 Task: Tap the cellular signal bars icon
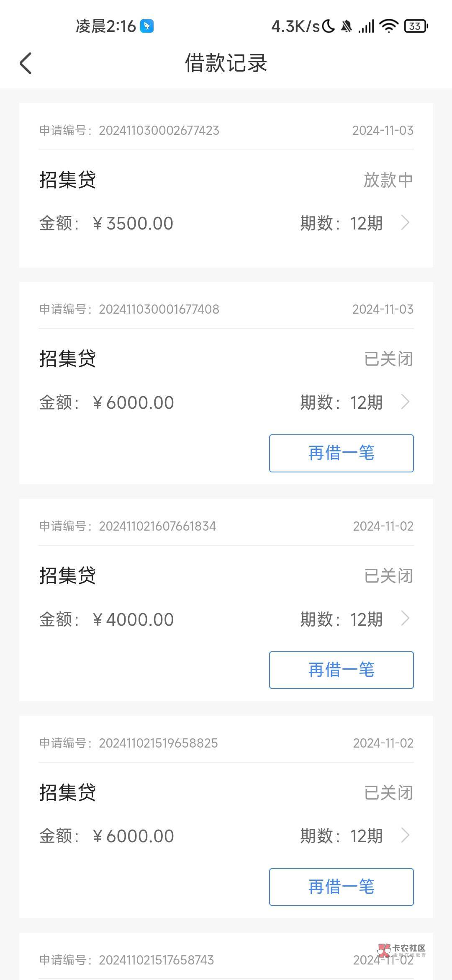pyautogui.click(x=366, y=27)
